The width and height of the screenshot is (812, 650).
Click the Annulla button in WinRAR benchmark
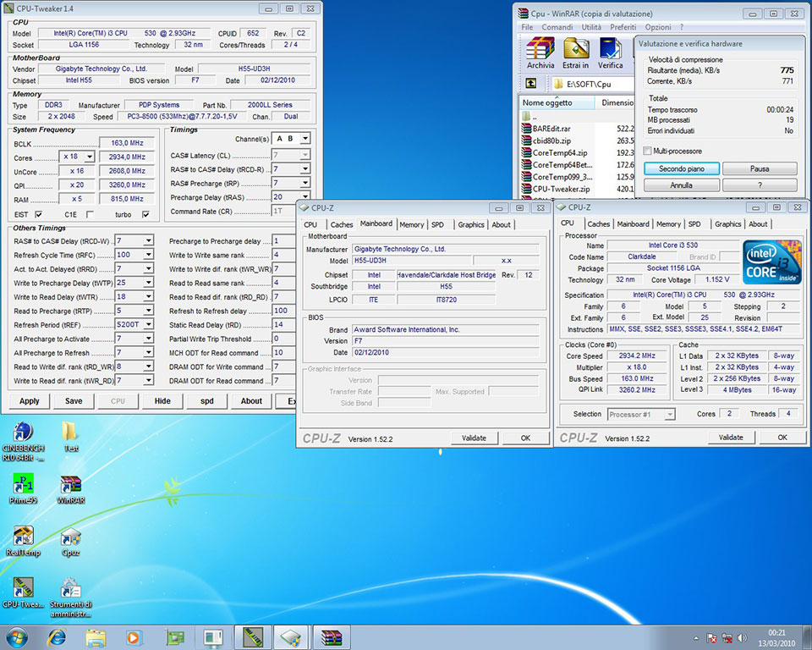pos(682,185)
